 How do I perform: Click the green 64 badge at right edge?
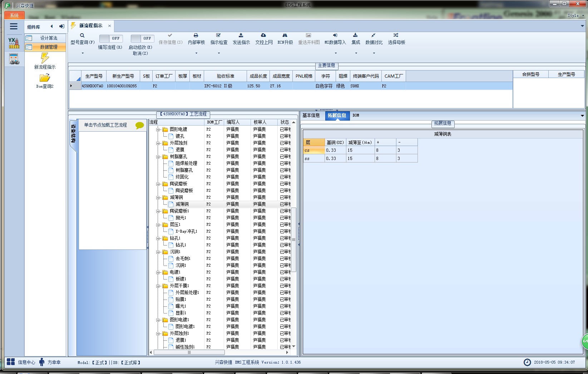[x=585, y=341]
